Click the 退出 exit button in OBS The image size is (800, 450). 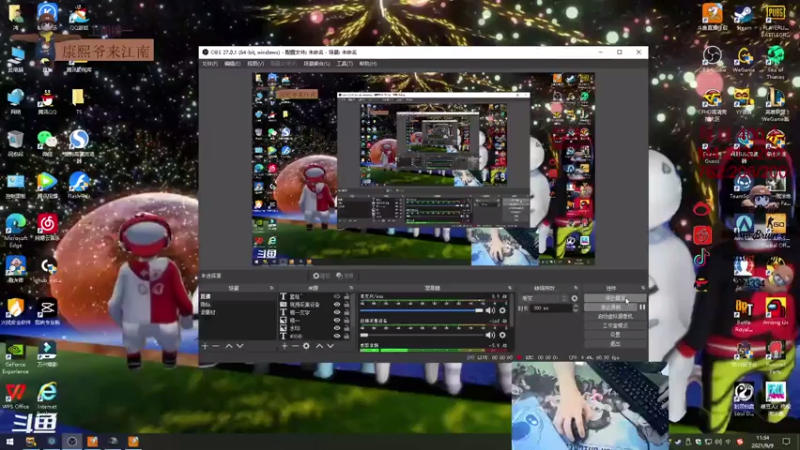pos(615,344)
